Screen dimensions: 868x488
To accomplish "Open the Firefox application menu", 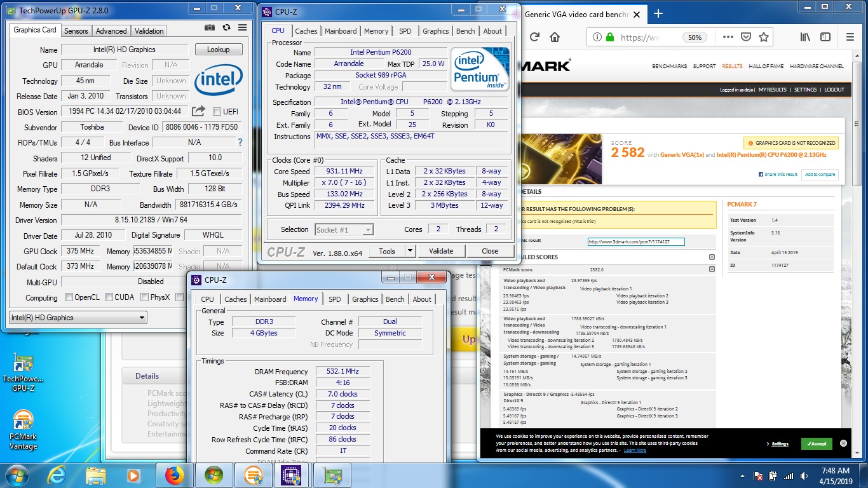I will click(x=850, y=37).
